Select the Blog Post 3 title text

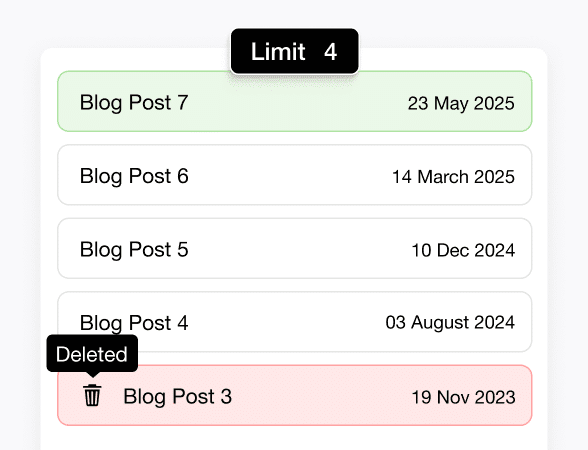[x=177, y=396]
